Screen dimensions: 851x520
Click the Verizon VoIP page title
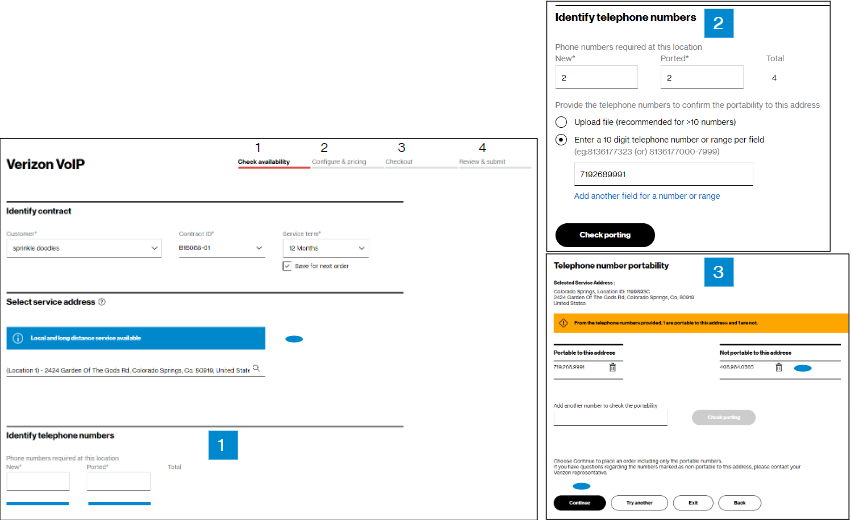tap(46, 164)
